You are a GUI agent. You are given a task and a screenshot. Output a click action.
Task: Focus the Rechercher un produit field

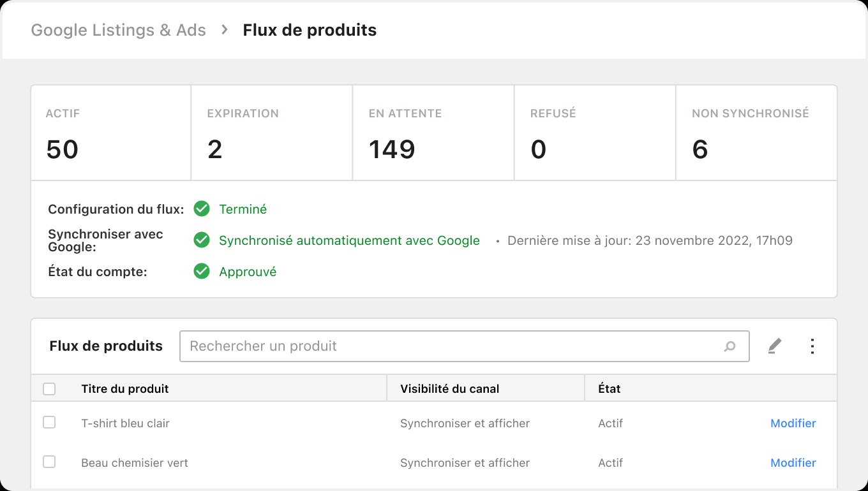tap(465, 346)
